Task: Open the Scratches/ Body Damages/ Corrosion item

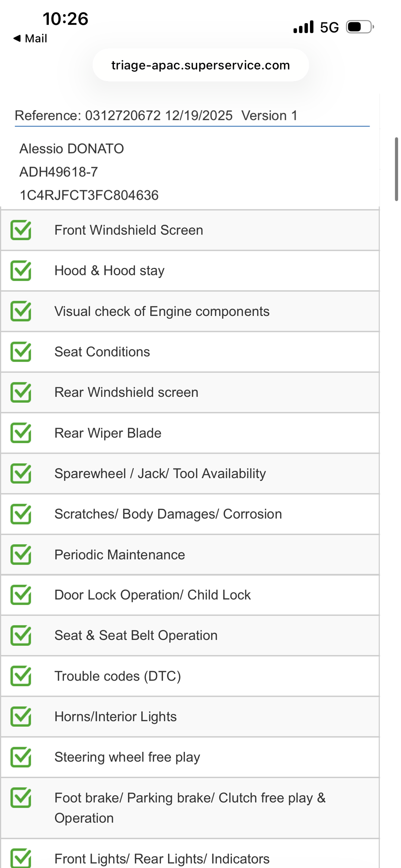Action: point(168,514)
